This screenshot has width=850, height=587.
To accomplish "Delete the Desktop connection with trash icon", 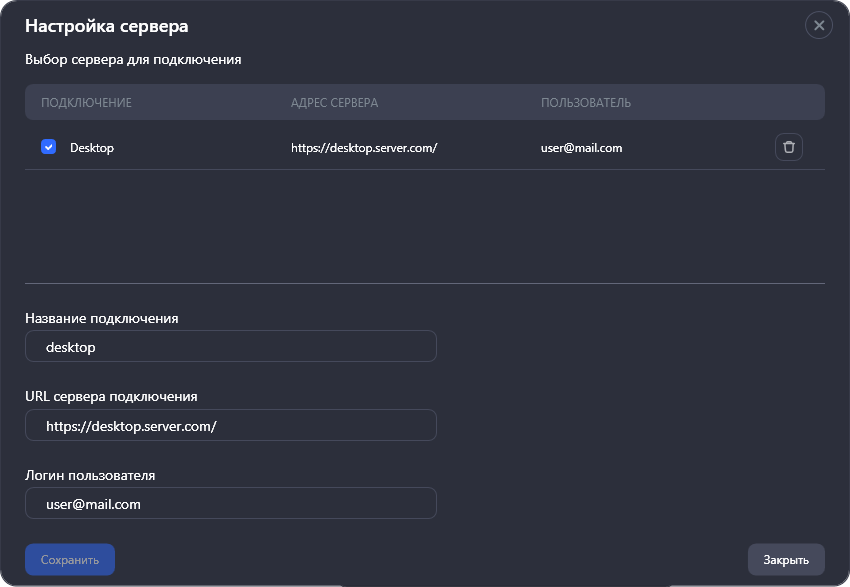I will (x=788, y=147).
